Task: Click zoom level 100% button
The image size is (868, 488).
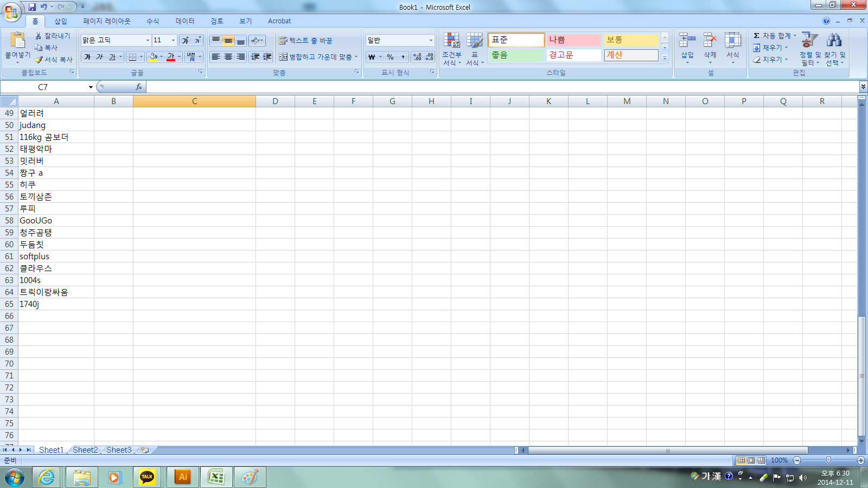Action: (x=779, y=460)
